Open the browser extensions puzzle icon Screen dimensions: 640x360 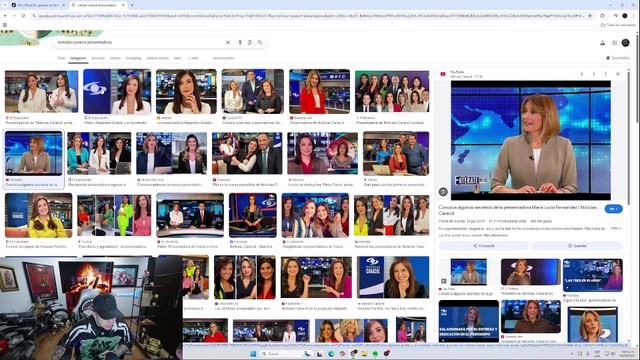tap(602, 16)
